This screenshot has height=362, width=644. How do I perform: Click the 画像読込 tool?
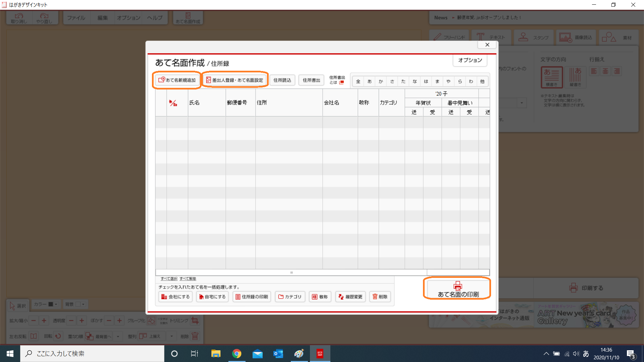pos(576,37)
